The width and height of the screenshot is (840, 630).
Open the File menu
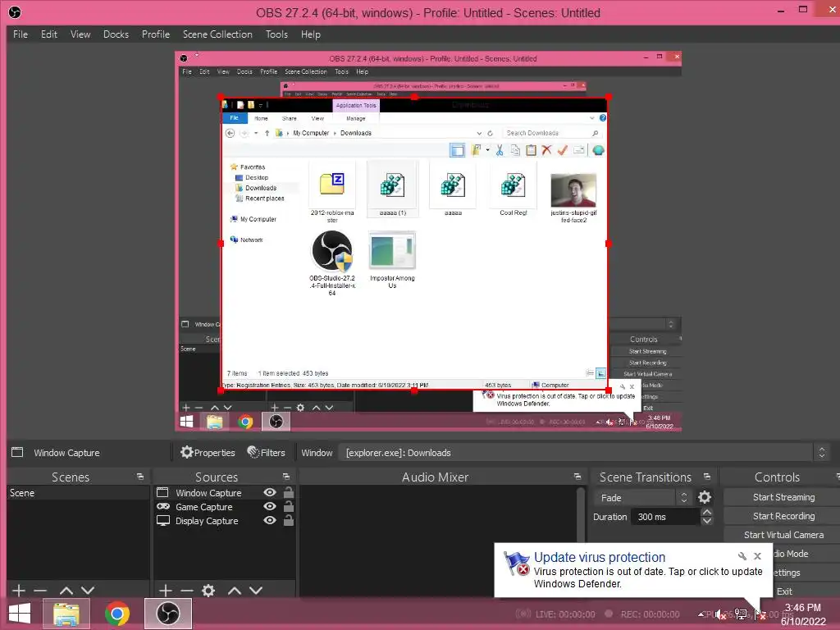[21, 34]
